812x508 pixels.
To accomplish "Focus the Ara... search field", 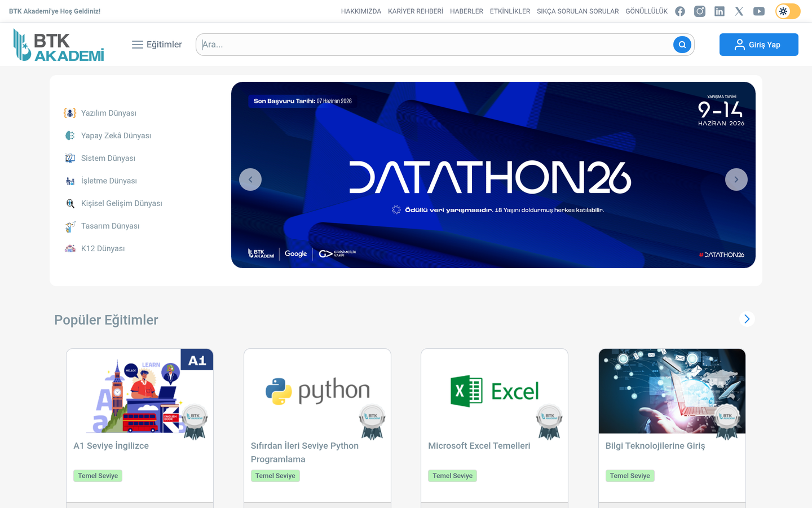I will pos(434,45).
